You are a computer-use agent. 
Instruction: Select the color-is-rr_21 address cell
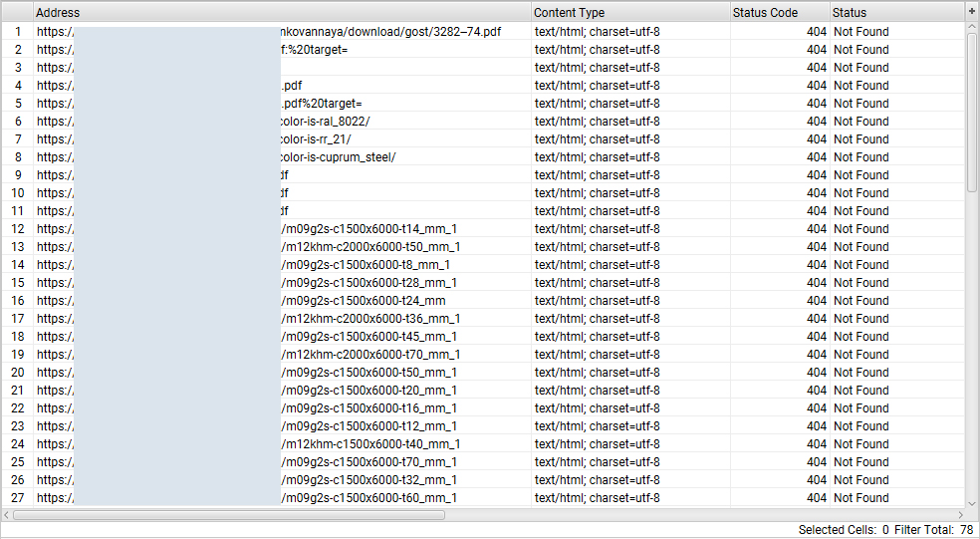(317, 139)
